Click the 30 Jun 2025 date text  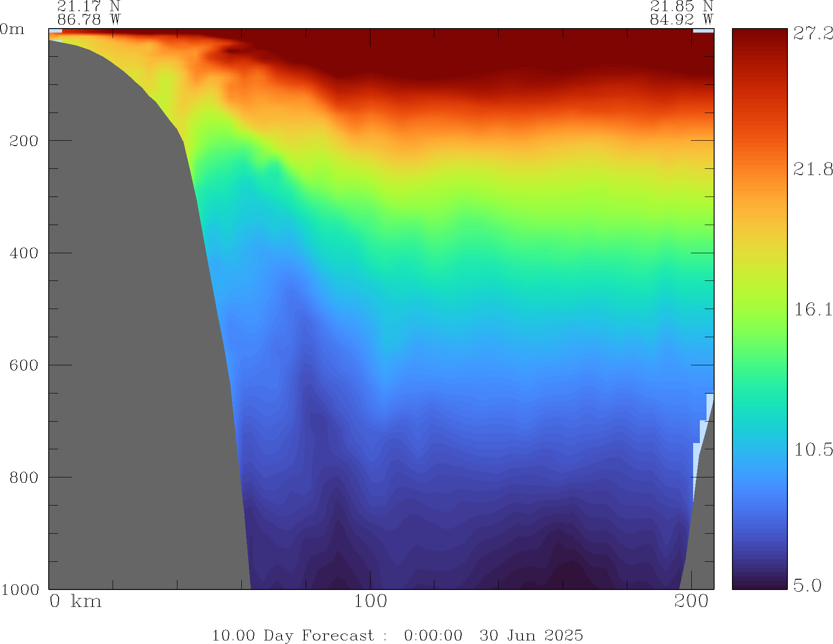tap(531, 635)
